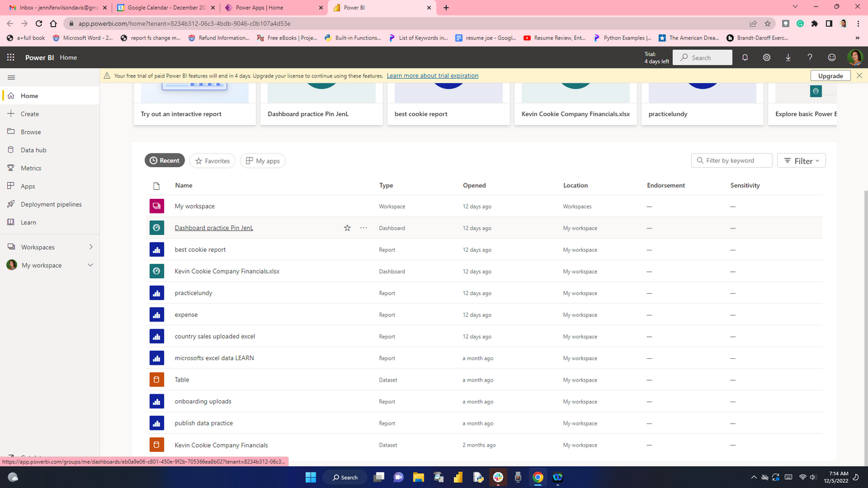
Task: Click the Power BI brand name in header
Action: (x=39, y=57)
